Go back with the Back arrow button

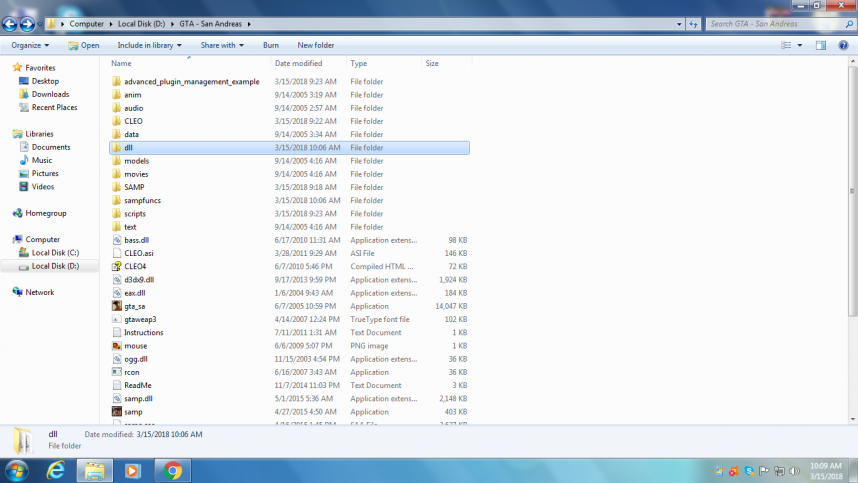pyautogui.click(x=10, y=24)
